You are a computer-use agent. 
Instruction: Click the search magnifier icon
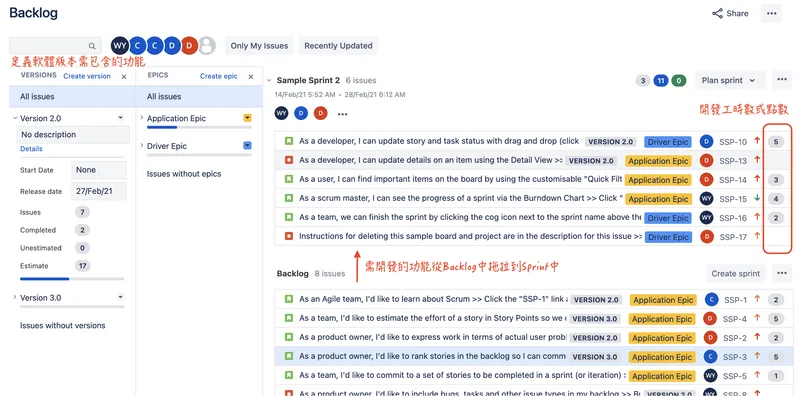pos(92,46)
